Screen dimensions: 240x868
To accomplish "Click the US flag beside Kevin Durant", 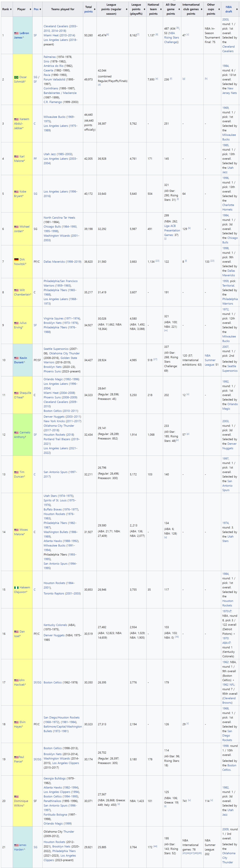I will point(16,358).
